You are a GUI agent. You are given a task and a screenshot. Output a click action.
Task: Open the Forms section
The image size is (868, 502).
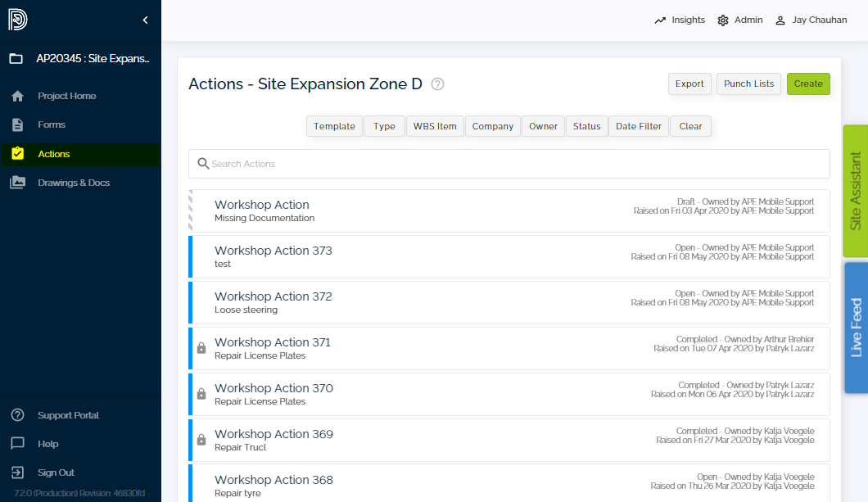51,124
